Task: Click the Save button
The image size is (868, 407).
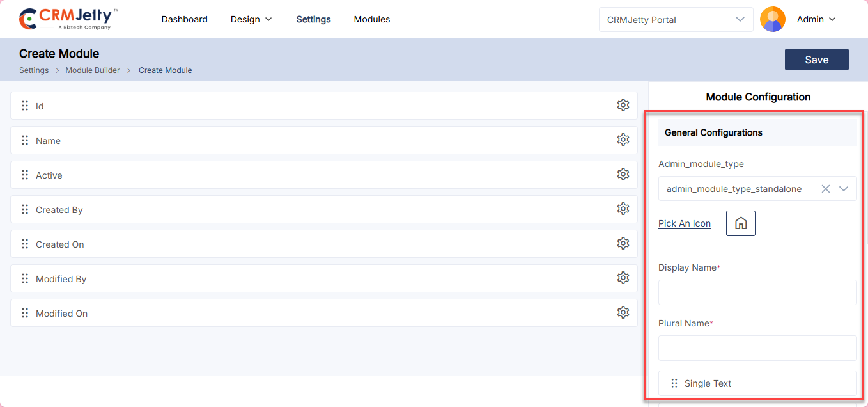Action: coord(816,60)
